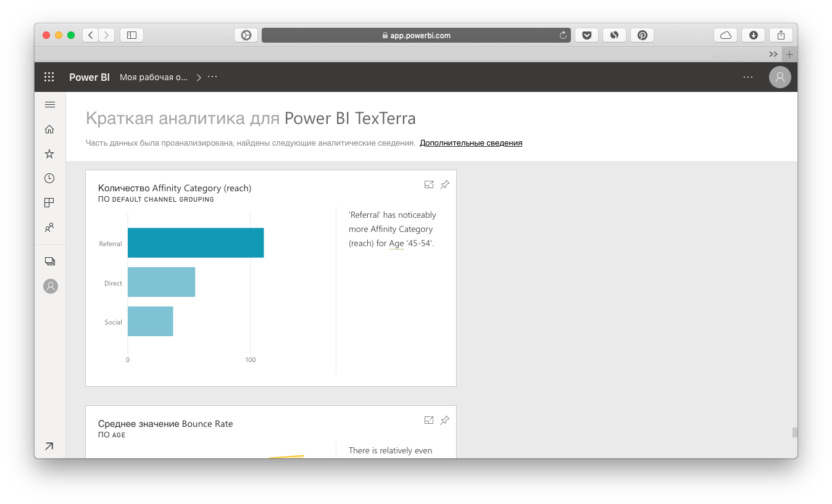Click the Get data arrow icon

pyautogui.click(x=49, y=446)
